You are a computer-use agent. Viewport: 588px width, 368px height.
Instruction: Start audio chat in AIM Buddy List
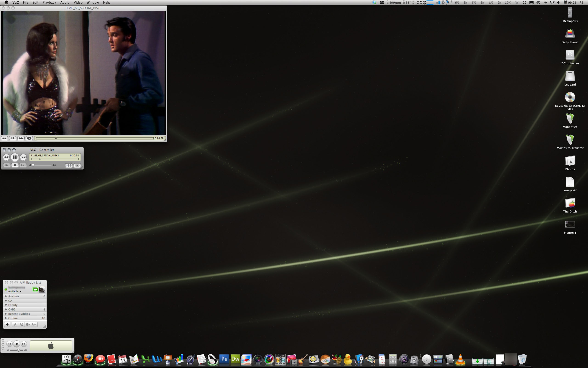coord(21,325)
